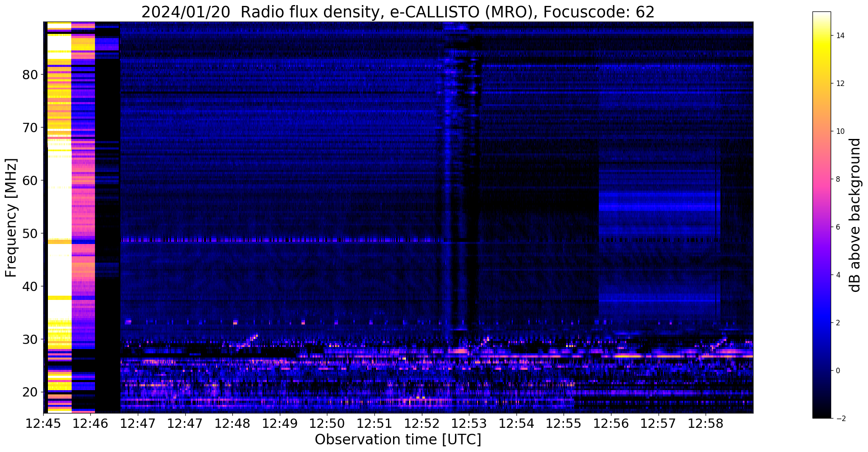Screen dimensions: 868x452
Task: Click the 12:58 time tick label
Action: tap(706, 424)
